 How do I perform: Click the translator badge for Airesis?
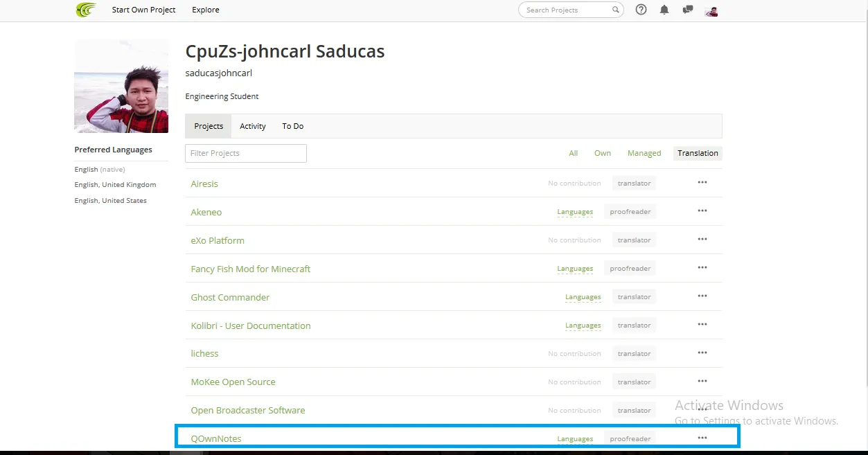point(634,184)
